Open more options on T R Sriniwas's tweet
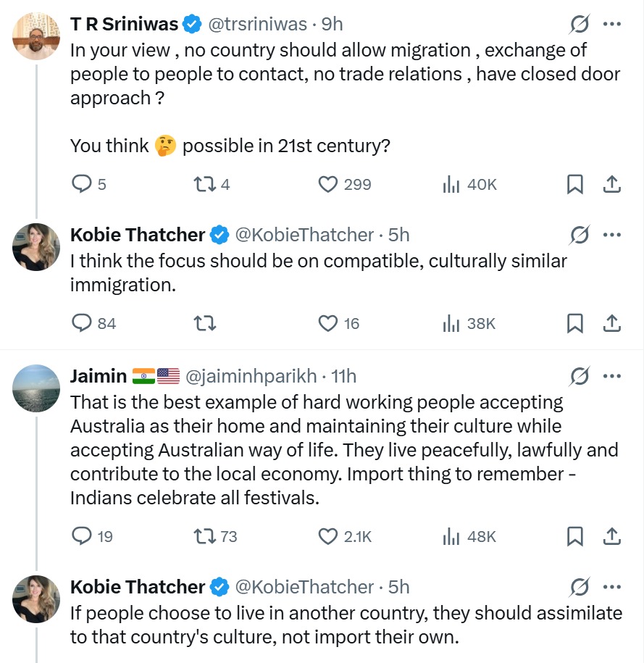The width and height of the screenshot is (644, 663). point(612,25)
